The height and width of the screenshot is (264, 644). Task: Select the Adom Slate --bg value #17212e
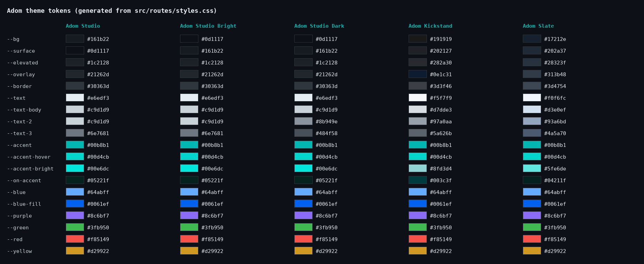555,39
